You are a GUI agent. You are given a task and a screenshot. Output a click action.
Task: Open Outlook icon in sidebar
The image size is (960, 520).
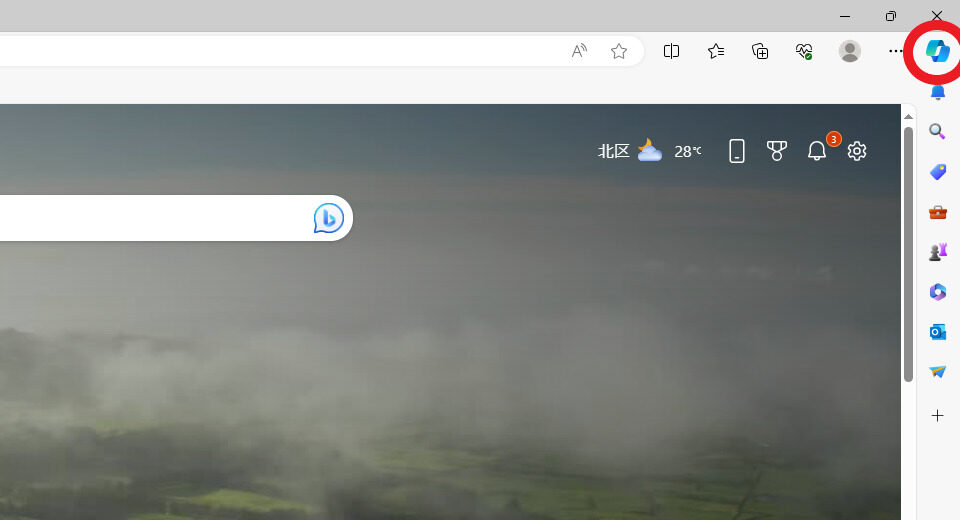coord(937,332)
